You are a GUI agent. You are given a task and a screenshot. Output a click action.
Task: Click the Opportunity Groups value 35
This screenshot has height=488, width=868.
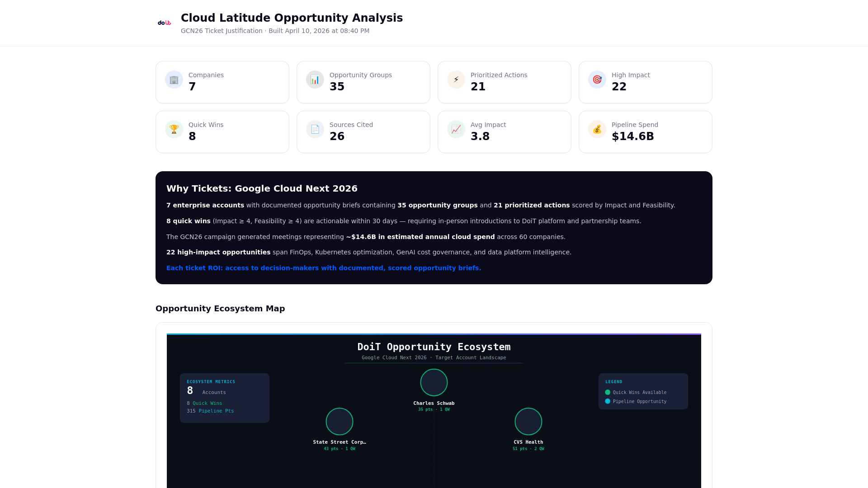pyautogui.click(x=337, y=87)
